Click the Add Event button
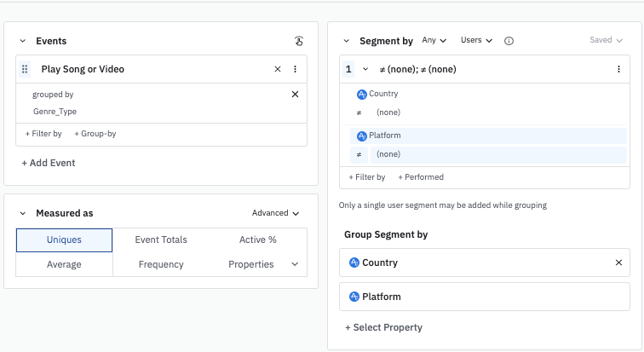The image size is (644, 352). click(49, 163)
